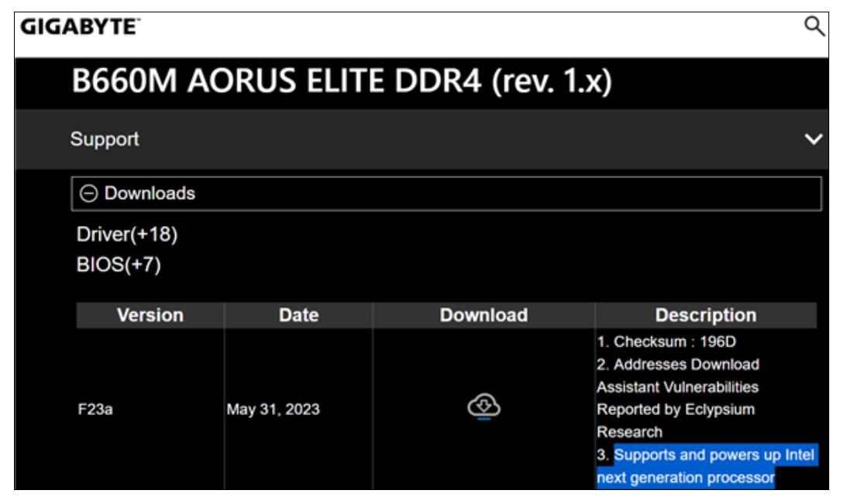Click the May 31, 2023 date cell
The height and width of the screenshot is (504, 854).
(x=273, y=410)
